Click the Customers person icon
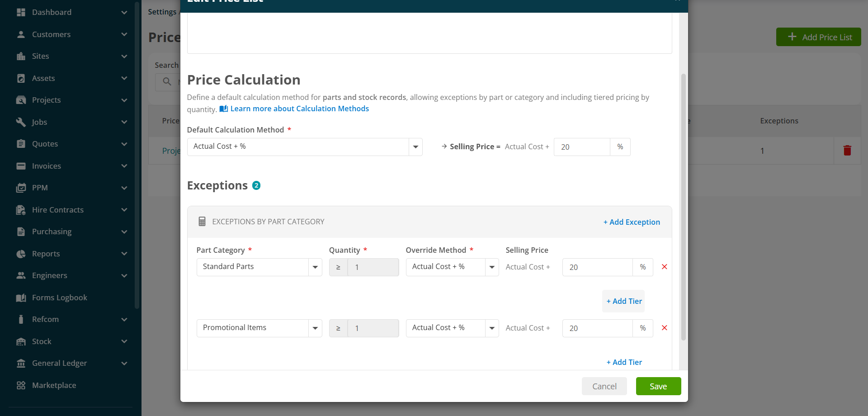868x416 pixels. (x=21, y=34)
